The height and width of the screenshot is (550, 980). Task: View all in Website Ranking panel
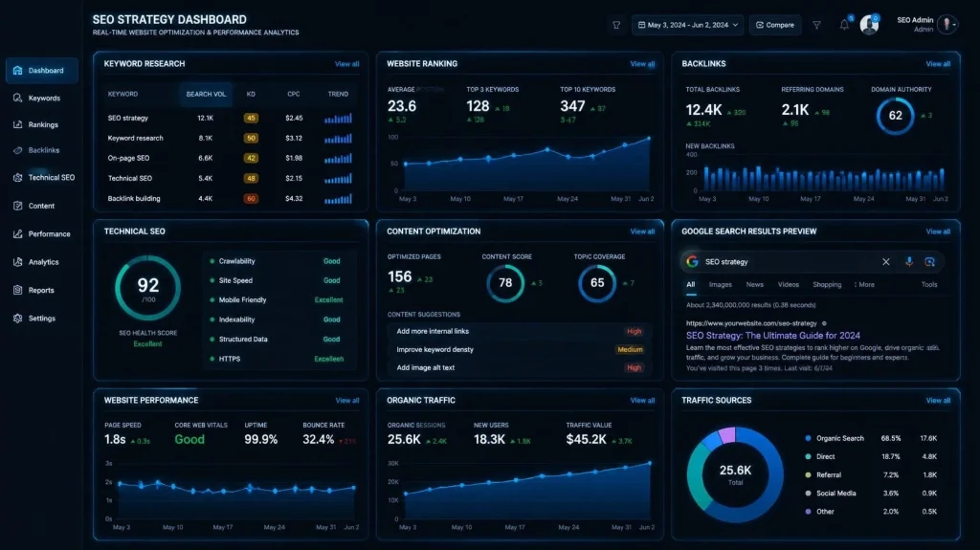coord(642,64)
